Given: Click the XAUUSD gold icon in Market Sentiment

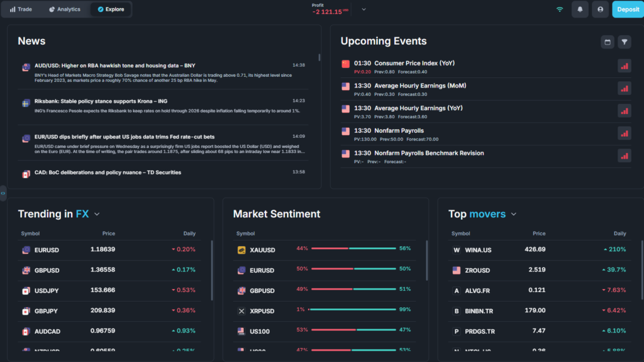Looking at the screenshot, I should point(241,250).
